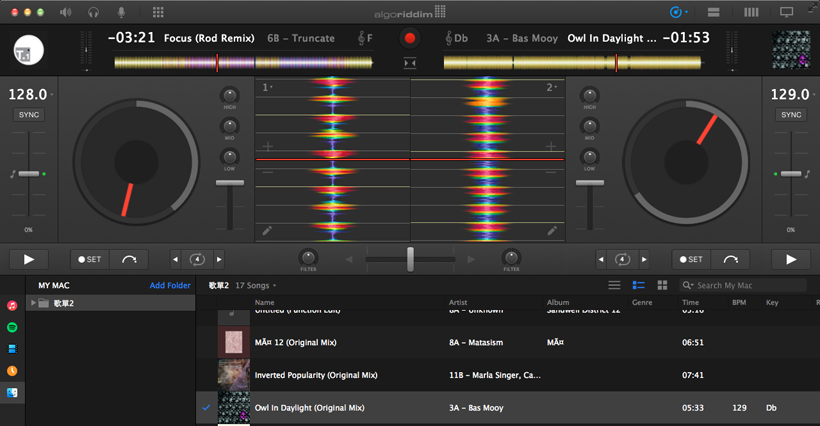Jump to cue on deck 2
This screenshot has width=820, height=426.
tap(731, 259)
